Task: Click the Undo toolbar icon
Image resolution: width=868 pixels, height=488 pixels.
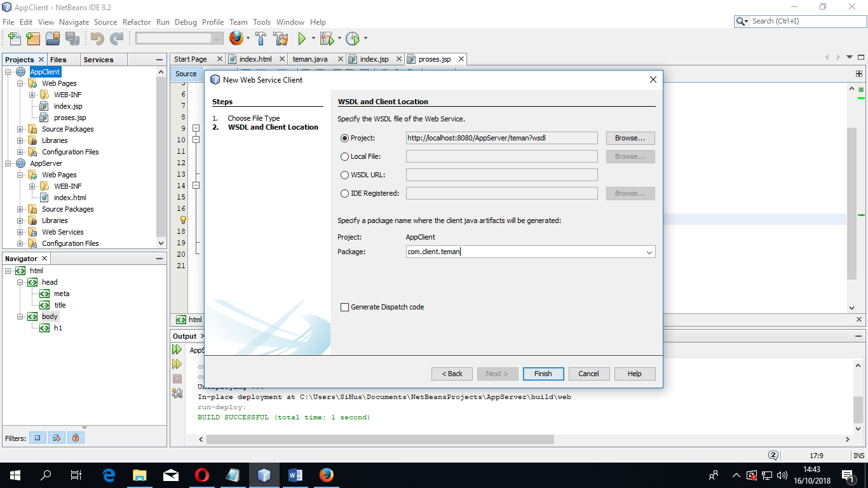Action: pyautogui.click(x=97, y=39)
